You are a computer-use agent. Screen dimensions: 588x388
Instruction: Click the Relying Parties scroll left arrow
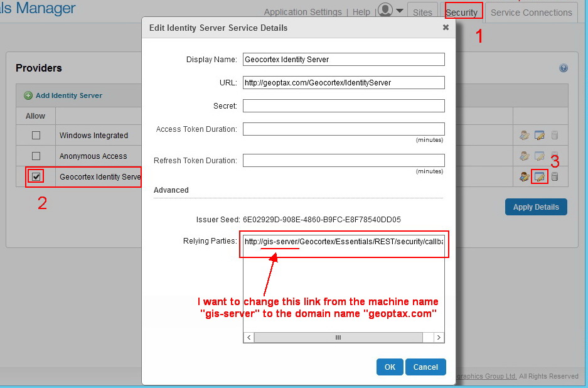pyautogui.click(x=249, y=337)
